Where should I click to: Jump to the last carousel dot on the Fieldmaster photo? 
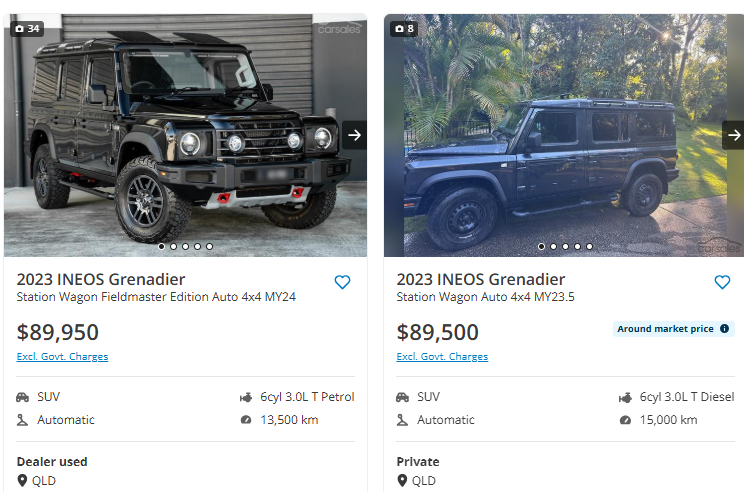pos(210,246)
